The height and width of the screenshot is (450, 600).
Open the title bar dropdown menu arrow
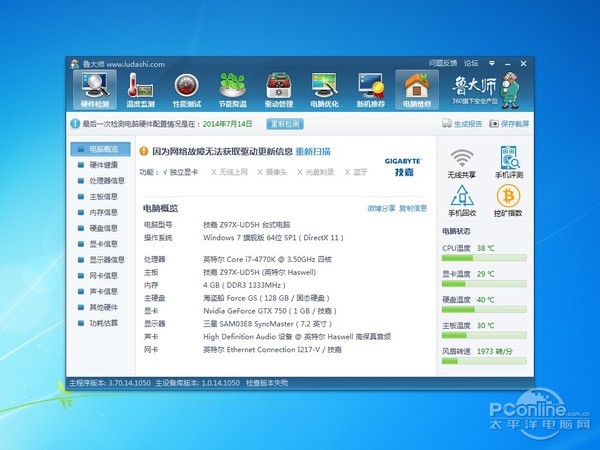pyautogui.click(x=492, y=63)
